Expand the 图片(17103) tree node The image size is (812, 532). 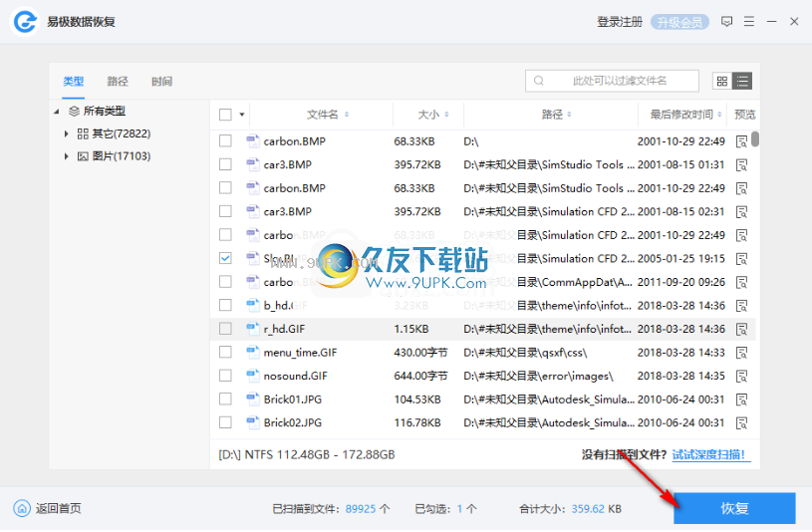click(x=67, y=156)
